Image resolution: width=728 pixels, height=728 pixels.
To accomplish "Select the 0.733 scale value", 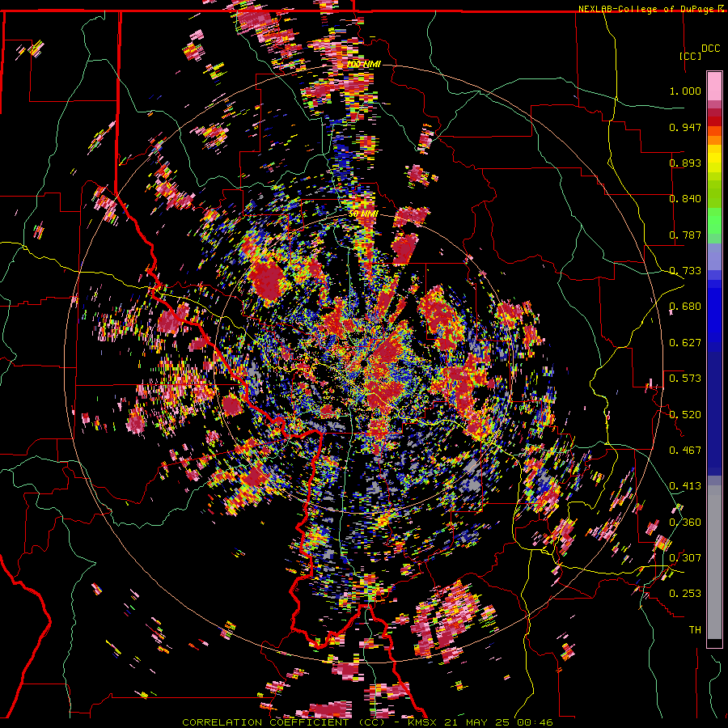I will 685,271.
